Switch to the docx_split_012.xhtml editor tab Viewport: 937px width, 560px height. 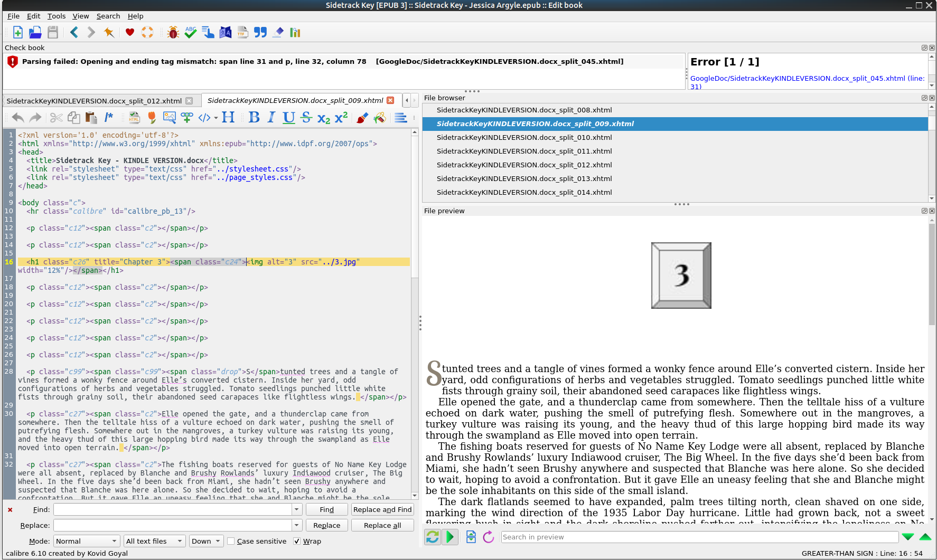pyautogui.click(x=94, y=101)
